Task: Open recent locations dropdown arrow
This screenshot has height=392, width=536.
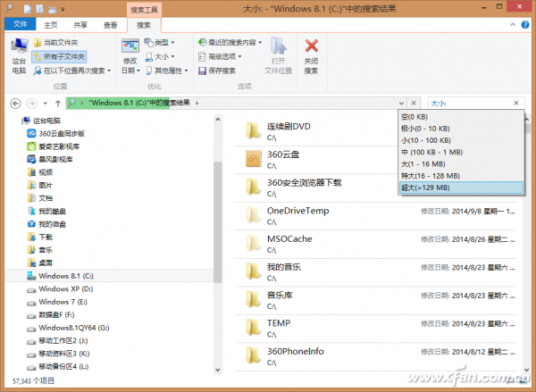Action: pyautogui.click(x=46, y=104)
